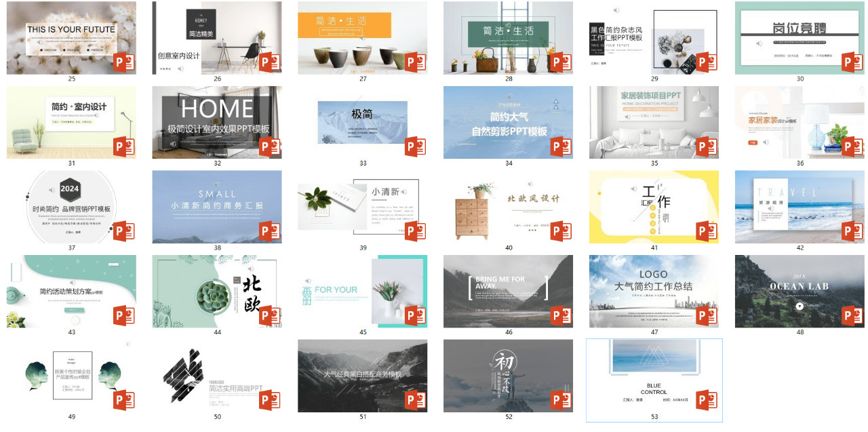Click the speaker icon on thumbnail 40

pyautogui.click(x=530, y=184)
